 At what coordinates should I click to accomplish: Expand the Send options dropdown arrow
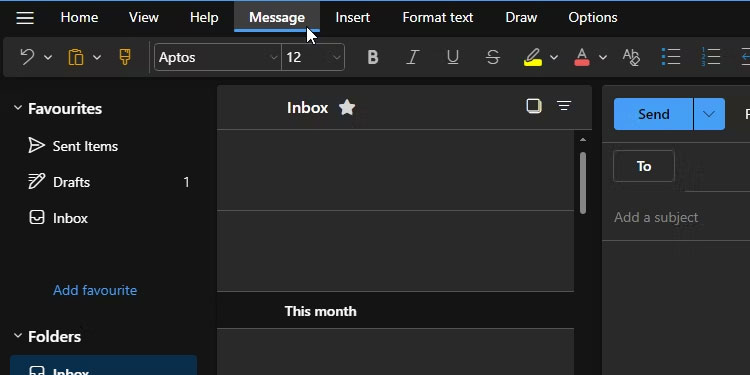[x=709, y=114]
